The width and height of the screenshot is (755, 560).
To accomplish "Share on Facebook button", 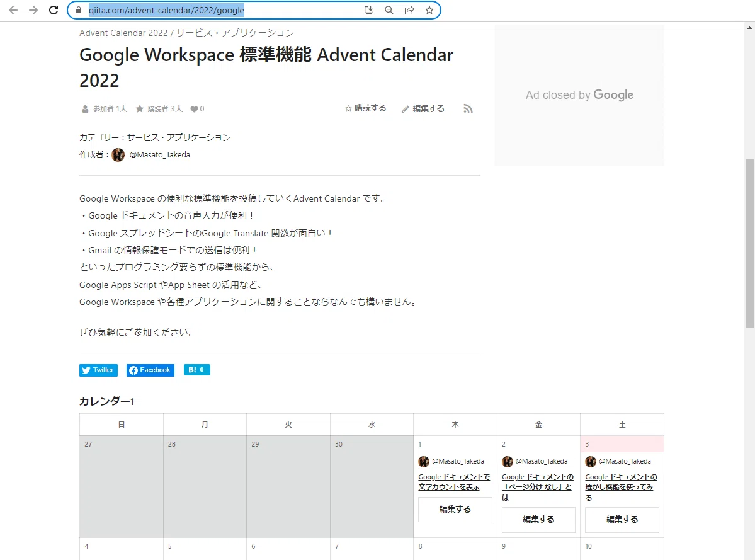I will 150,370.
